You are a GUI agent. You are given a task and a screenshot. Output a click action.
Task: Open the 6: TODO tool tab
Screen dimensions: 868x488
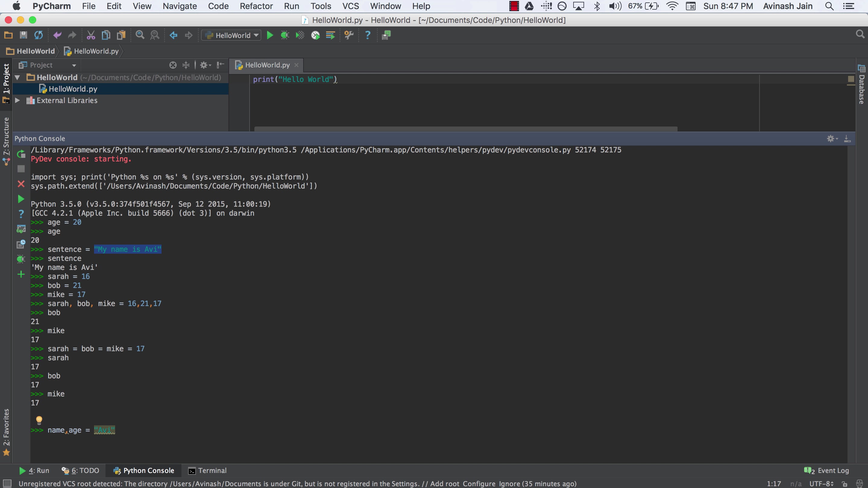(80, 470)
